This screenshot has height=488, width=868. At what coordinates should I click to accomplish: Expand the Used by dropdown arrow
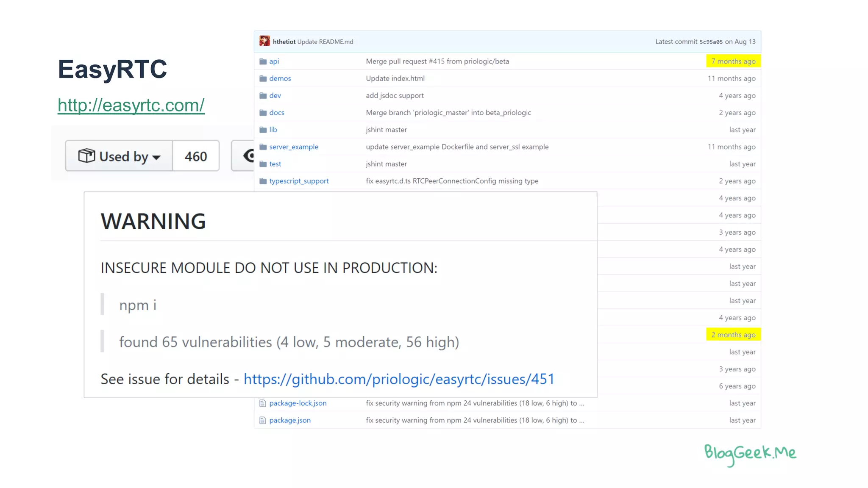(x=156, y=158)
